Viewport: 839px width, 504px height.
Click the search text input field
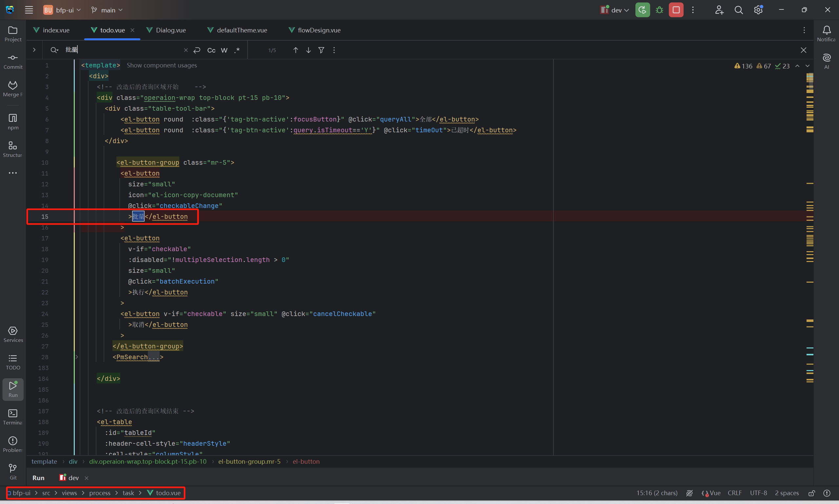[x=122, y=50]
